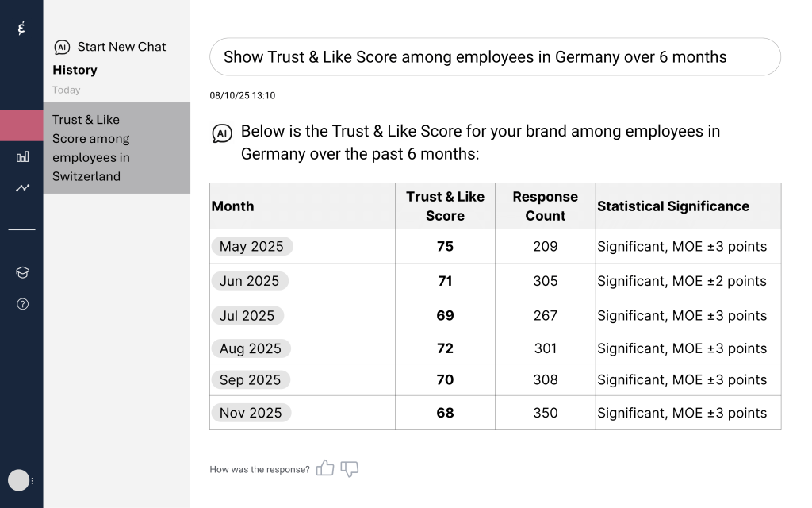Select the May 2025 month tag
This screenshot has width=812, height=508.
click(251, 246)
